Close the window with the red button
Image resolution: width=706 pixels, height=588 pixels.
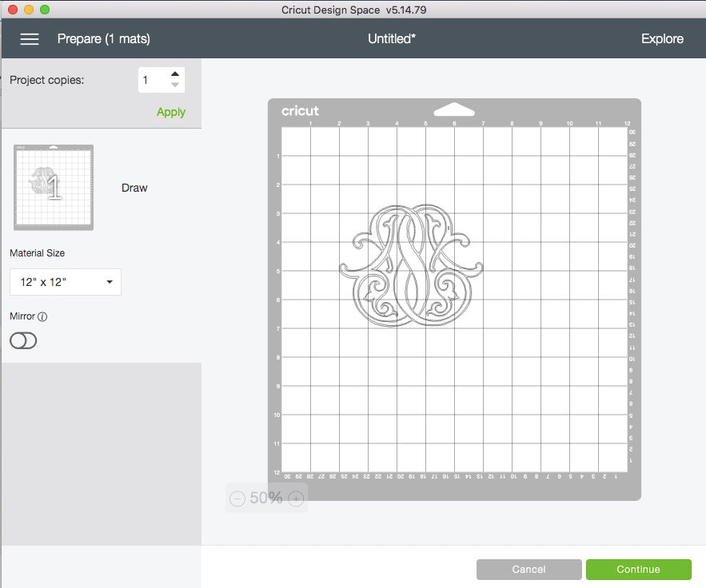coord(13,10)
